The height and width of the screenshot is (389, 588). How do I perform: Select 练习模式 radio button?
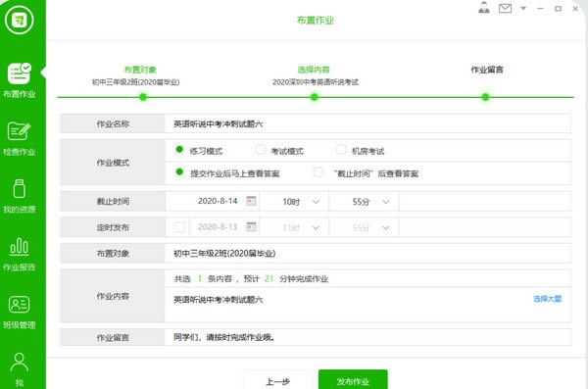click(x=179, y=149)
